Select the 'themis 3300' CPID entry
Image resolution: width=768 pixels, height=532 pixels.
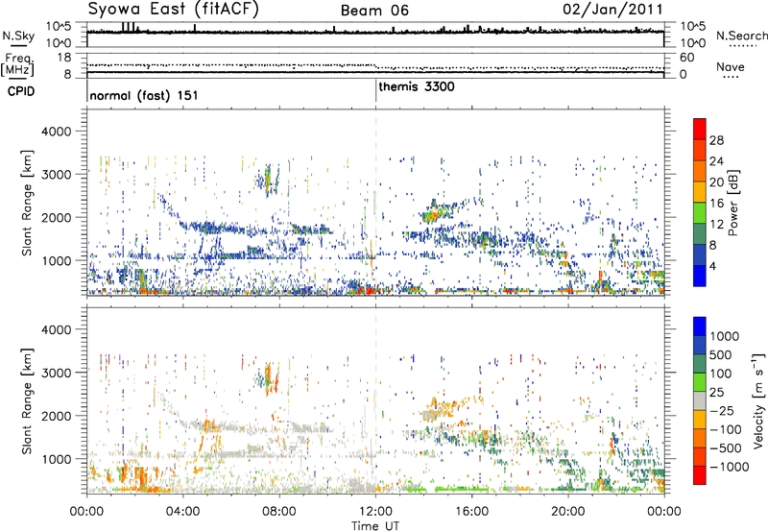click(x=417, y=86)
